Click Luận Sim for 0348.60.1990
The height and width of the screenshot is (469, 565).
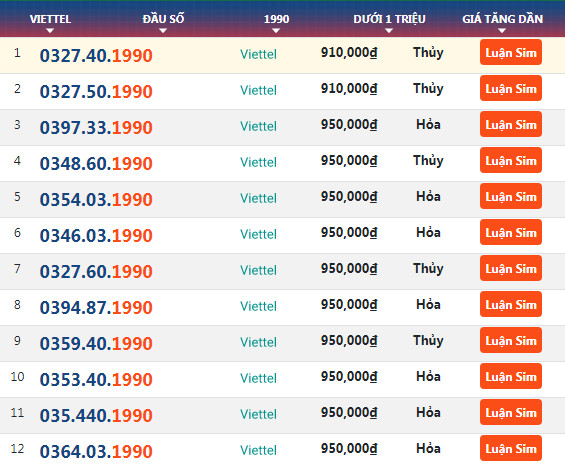[511, 160]
